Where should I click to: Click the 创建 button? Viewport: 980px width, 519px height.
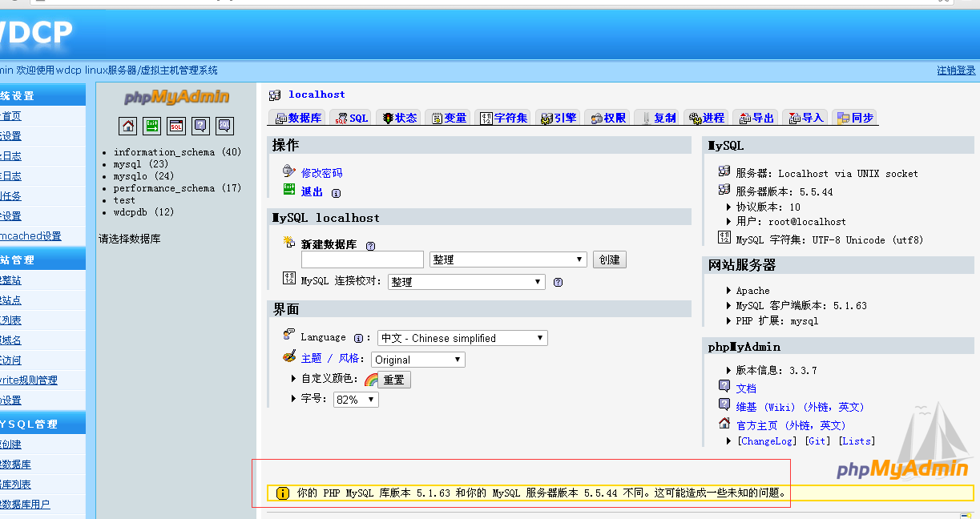[609, 259]
